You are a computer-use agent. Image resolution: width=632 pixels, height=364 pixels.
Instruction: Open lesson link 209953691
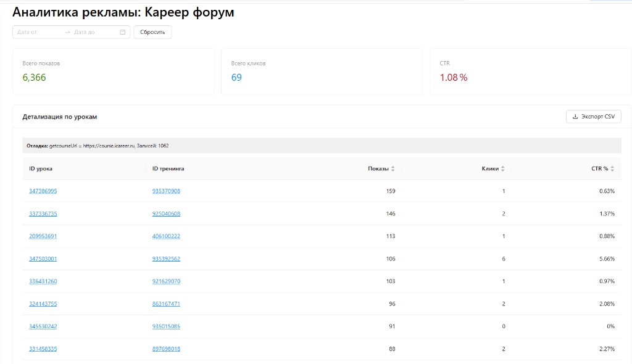pyautogui.click(x=43, y=236)
